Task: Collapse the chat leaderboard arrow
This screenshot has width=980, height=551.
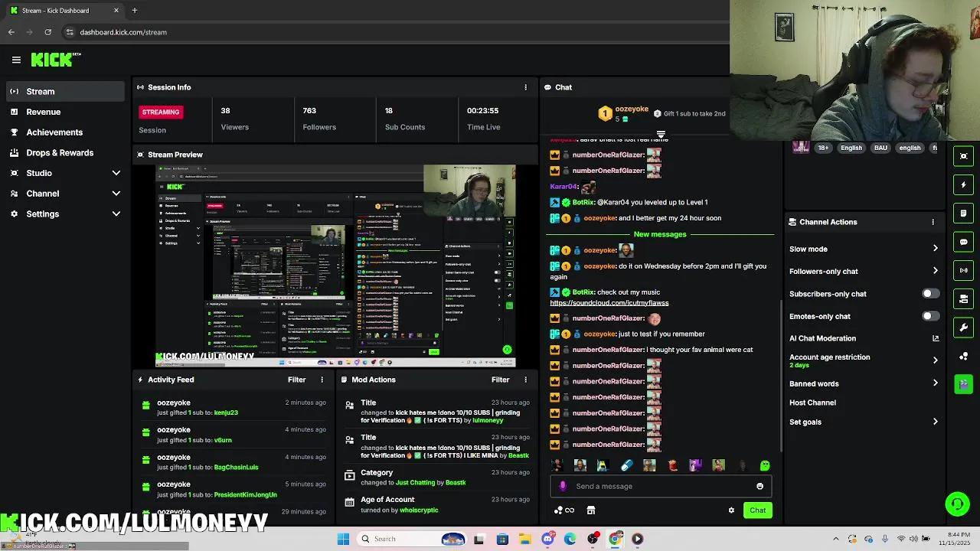Action: 661,135
